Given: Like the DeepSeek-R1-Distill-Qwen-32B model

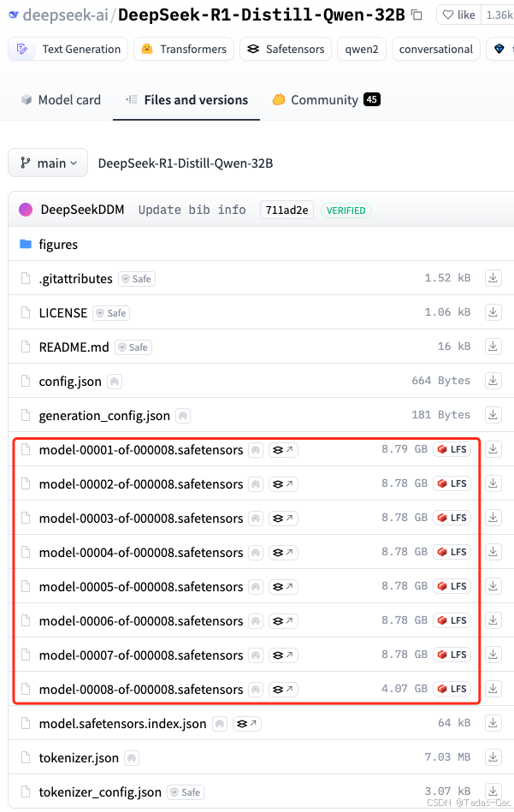Looking at the screenshot, I should (459, 15).
